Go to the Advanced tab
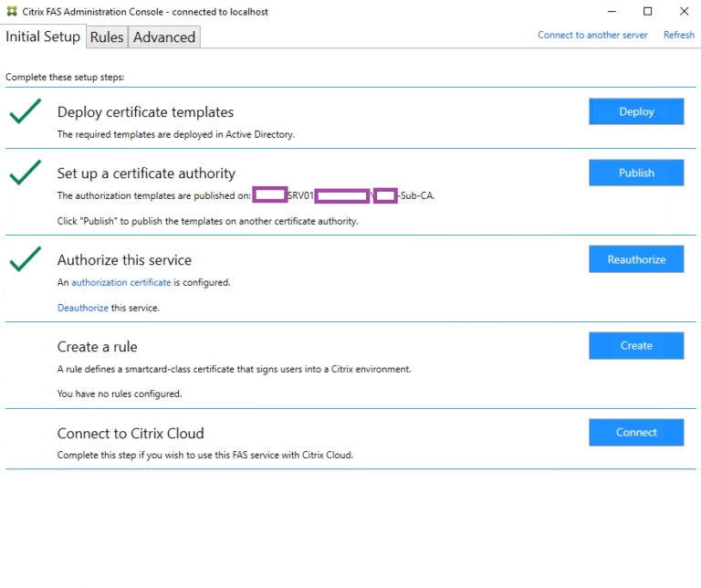This screenshot has height=588, width=701. coord(164,37)
